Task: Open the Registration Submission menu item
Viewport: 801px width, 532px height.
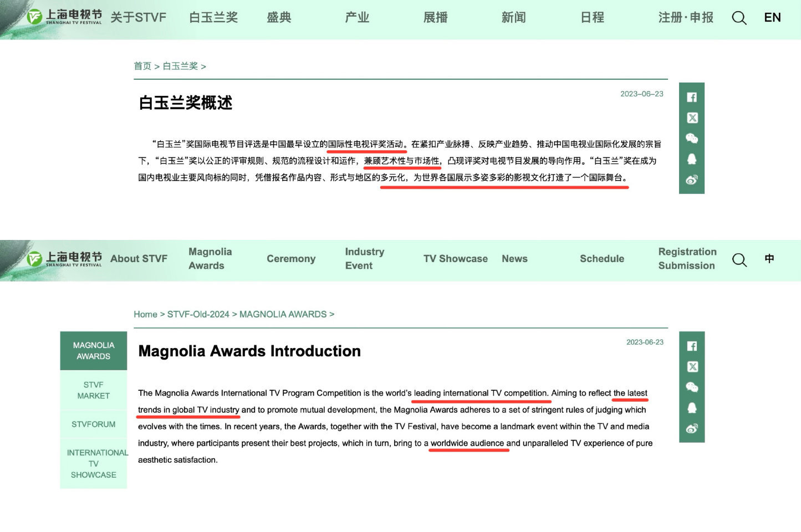Action: (687, 259)
